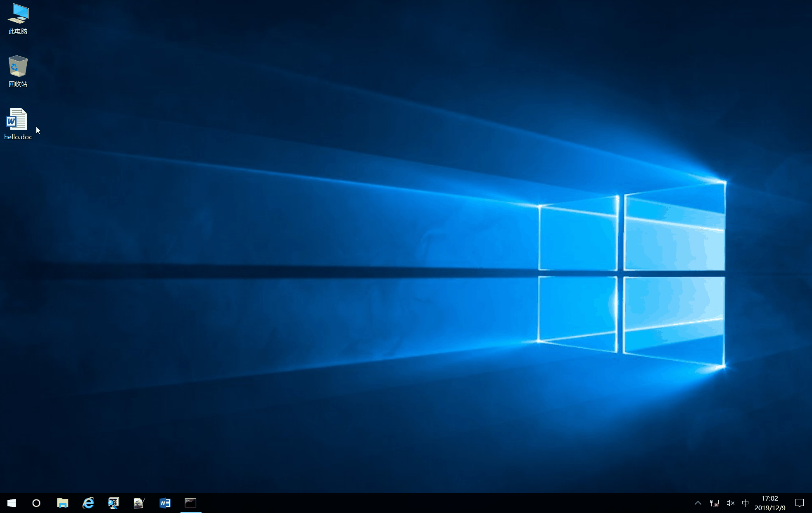This screenshot has width=812, height=513.
Task: Open the monitor-with-magnifier app on the taskbar
Action: coord(114,503)
